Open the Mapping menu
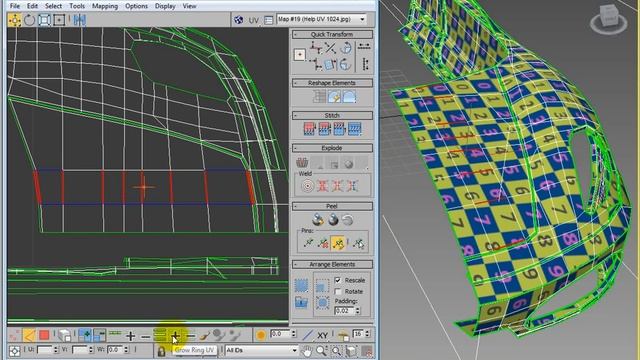 105,6
